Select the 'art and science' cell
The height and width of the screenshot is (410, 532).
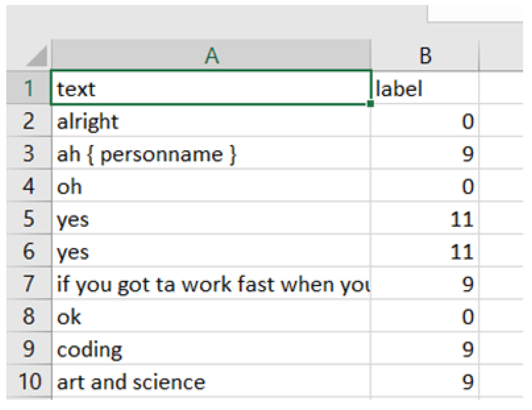[211, 381]
